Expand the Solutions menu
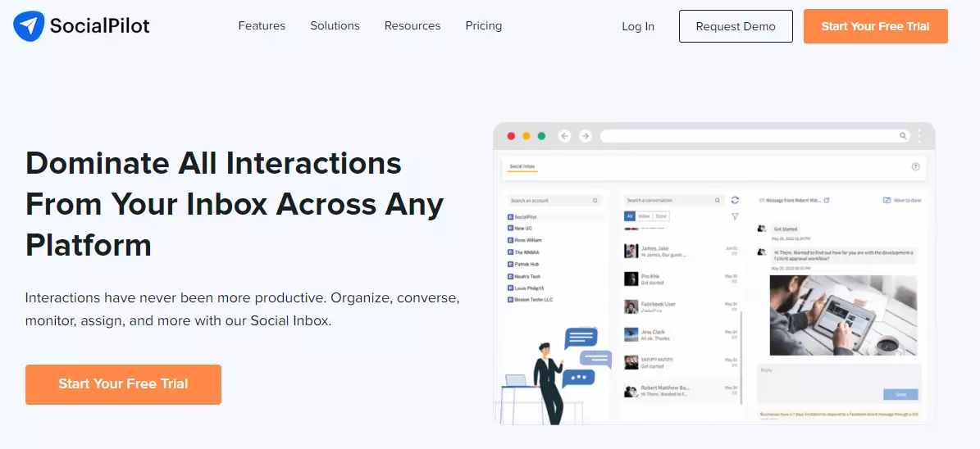This screenshot has width=980, height=449. point(335,25)
